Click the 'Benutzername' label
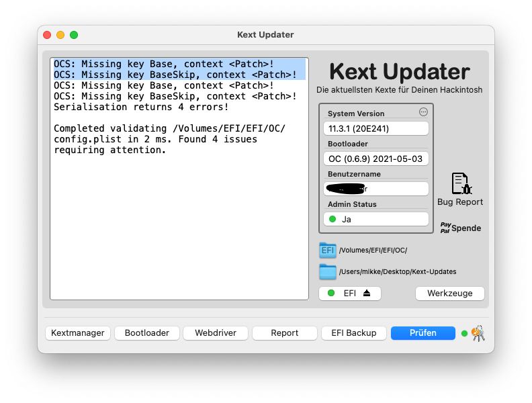This screenshot has height=403, width=532. pyautogui.click(x=354, y=174)
